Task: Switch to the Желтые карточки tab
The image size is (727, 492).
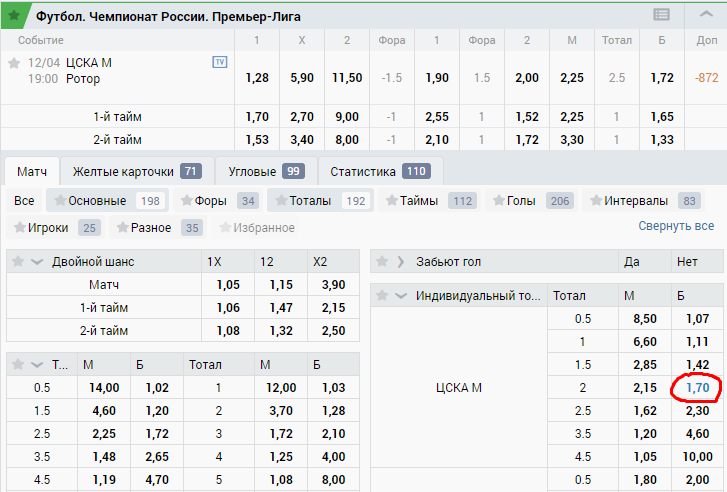Action: pyautogui.click(x=137, y=172)
